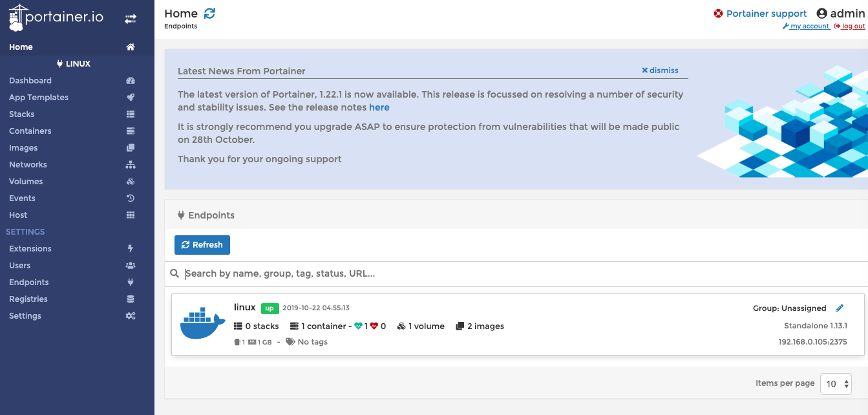Click the Networks sitemap icon

(131, 165)
